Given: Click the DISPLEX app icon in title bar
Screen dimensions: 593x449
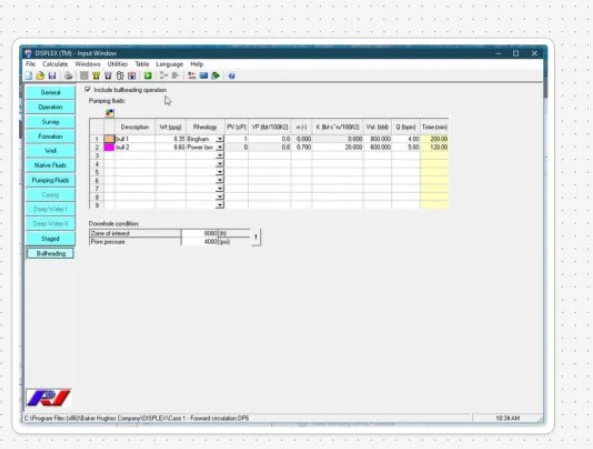Looking at the screenshot, I should [x=28, y=53].
